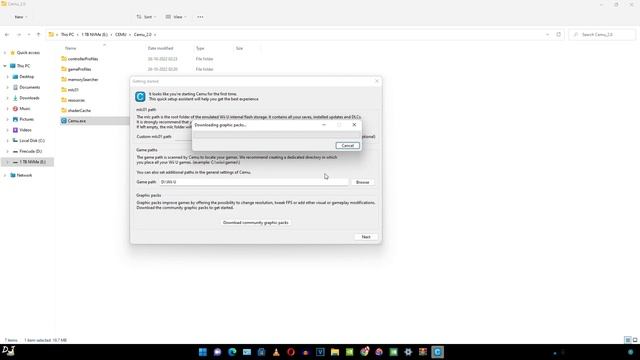
Task: Open Settings gear icon in taskbar
Action: tap(408, 352)
